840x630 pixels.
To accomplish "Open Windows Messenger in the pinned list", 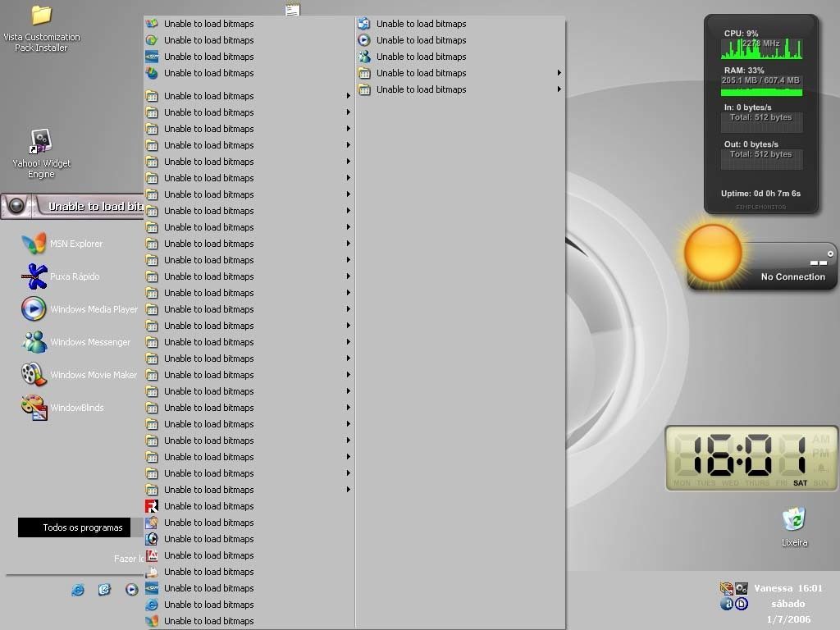I will point(75,342).
